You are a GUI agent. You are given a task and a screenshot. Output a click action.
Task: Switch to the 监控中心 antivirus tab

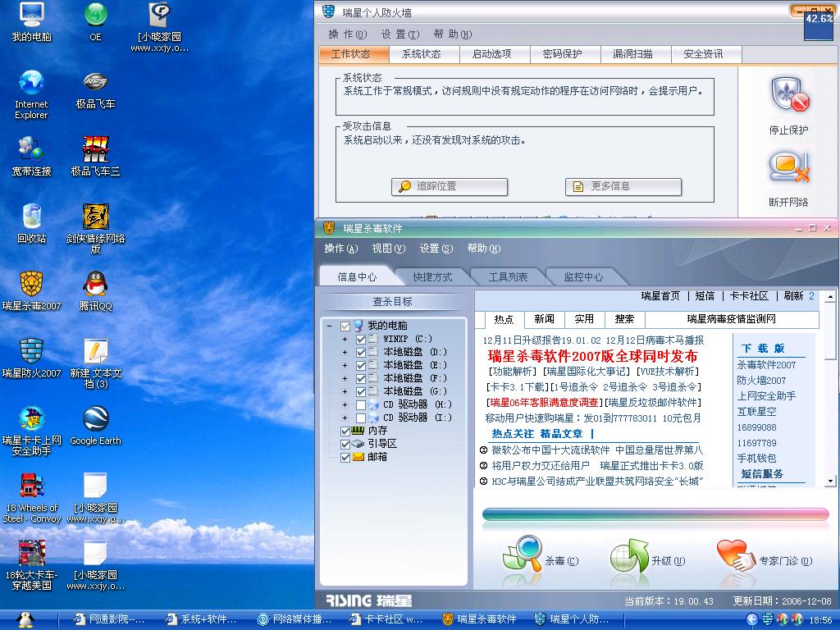(x=583, y=277)
